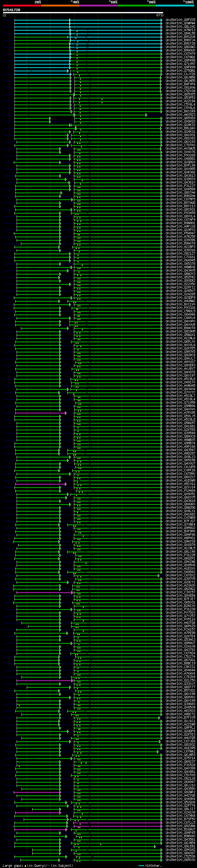This screenshot has height=868, width=197.
Task: Select hit label UniRef100_C7DTK0
Action: [x=180, y=145]
